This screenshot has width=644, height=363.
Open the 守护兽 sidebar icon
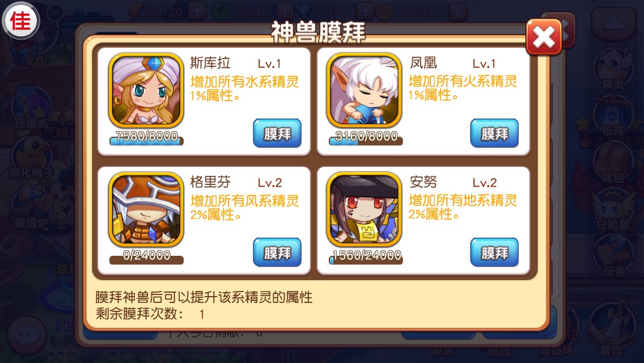point(612,209)
